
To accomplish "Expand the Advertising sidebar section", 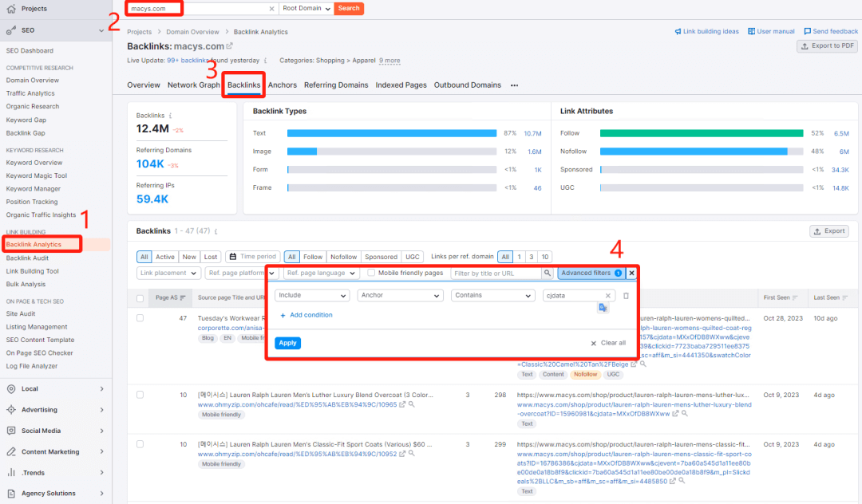I will point(101,410).
